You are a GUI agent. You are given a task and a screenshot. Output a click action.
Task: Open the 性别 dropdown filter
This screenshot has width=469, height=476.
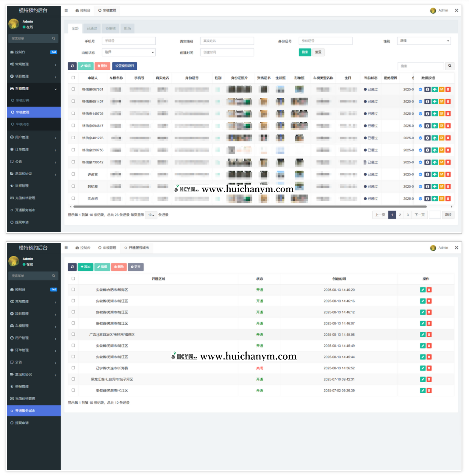click(424, 41)
